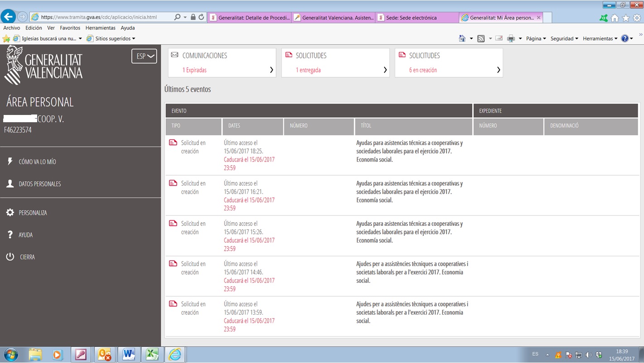Open Outlook from the taskbar
The width and height of the screenshot is (644, 363).
(105, 355)
